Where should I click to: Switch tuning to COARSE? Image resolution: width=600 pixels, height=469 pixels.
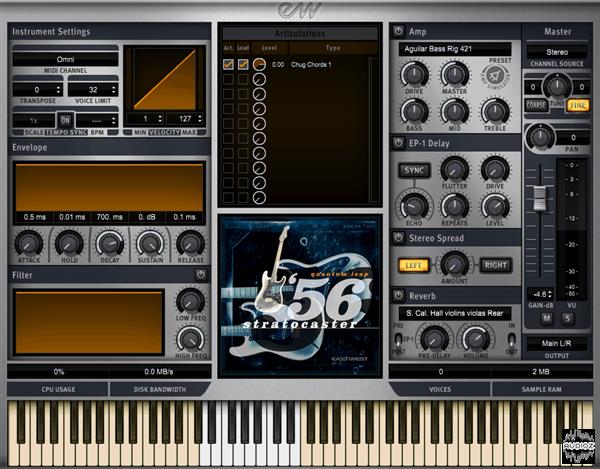pyautogui.click(x=536, y=105)
